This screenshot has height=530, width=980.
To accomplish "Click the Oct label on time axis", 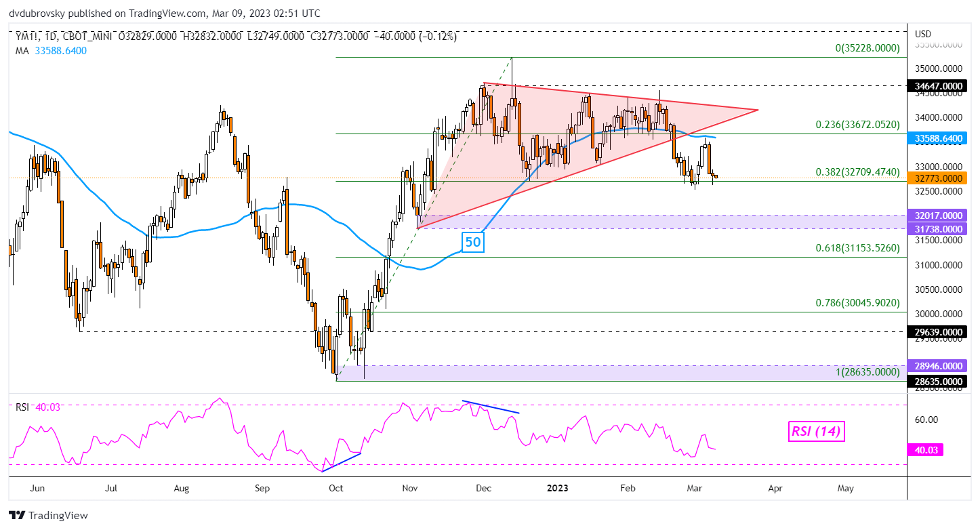I will tap(335, 487).
